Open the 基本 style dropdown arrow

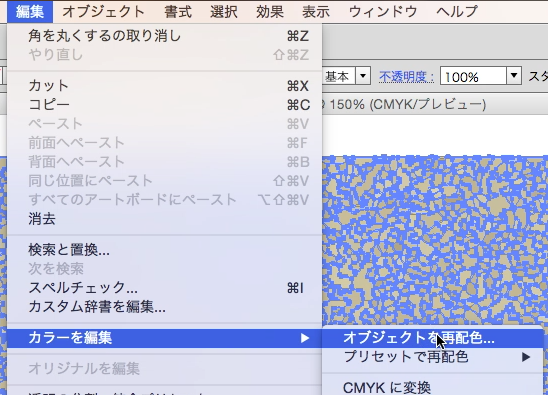click(x=363, y=76)
